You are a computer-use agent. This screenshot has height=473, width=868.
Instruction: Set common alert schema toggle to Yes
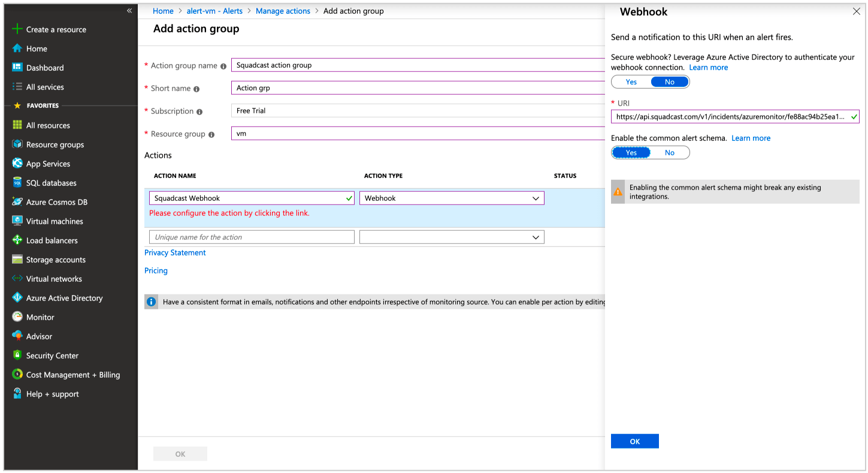(631, 153)
